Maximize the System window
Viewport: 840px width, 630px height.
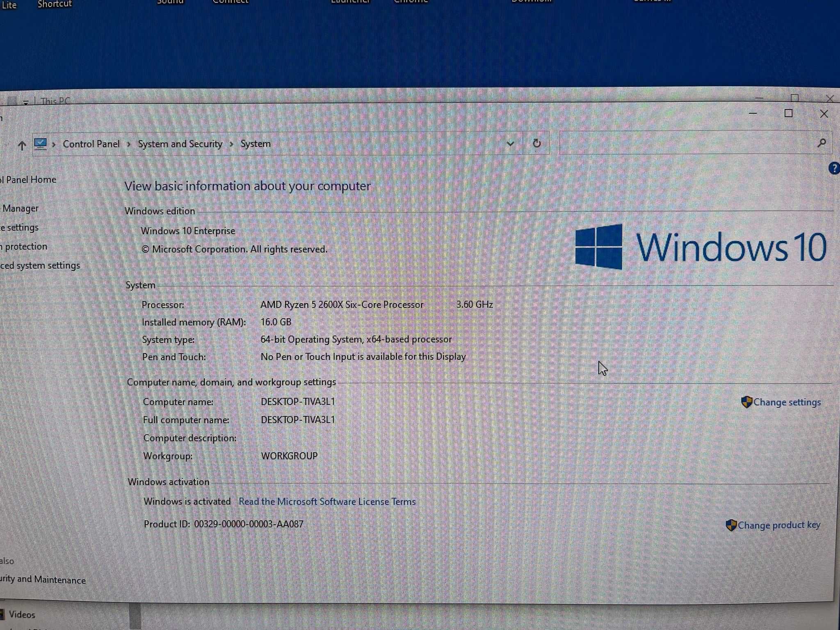click(x=788, y=113)
